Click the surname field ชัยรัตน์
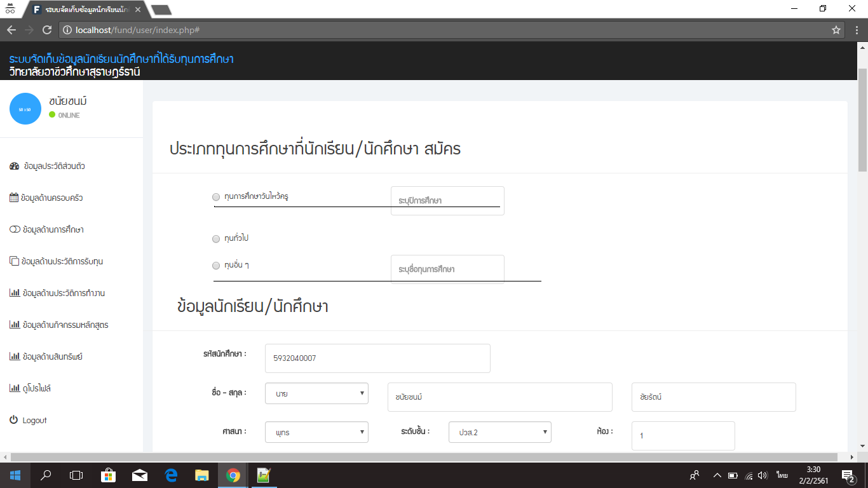This screenshot has height=488, width=868. (714, 397)
